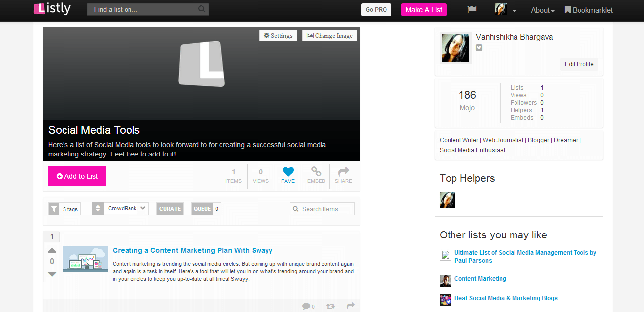Screen dimensions: 644x312
Task: Click the comment bubble icon on Swayy item
Action: (x=306, y=306)
